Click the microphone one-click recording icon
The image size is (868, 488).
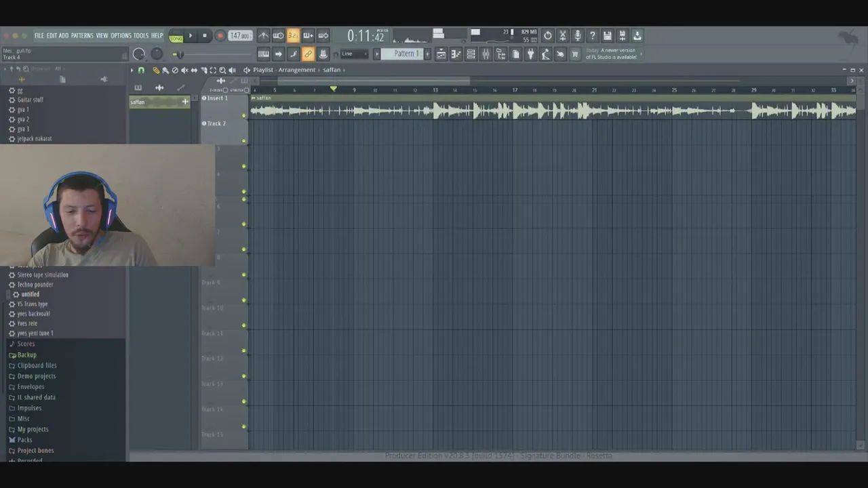coord(578,36)
